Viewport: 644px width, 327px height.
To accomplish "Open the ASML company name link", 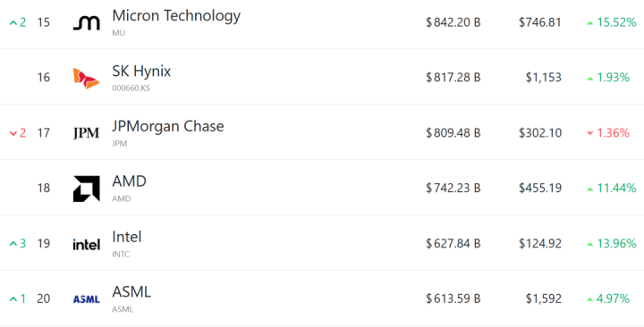I will [x=131, y=292].
